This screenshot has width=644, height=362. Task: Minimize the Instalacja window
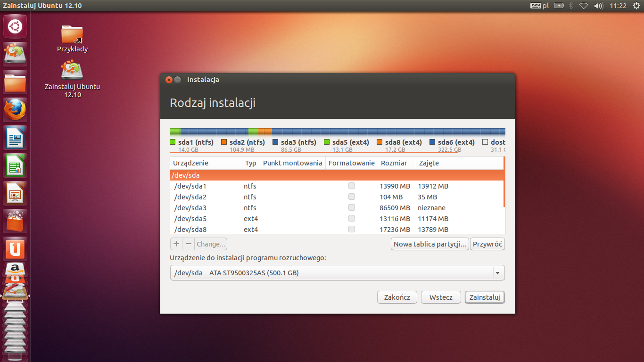(x=178, y=80)
